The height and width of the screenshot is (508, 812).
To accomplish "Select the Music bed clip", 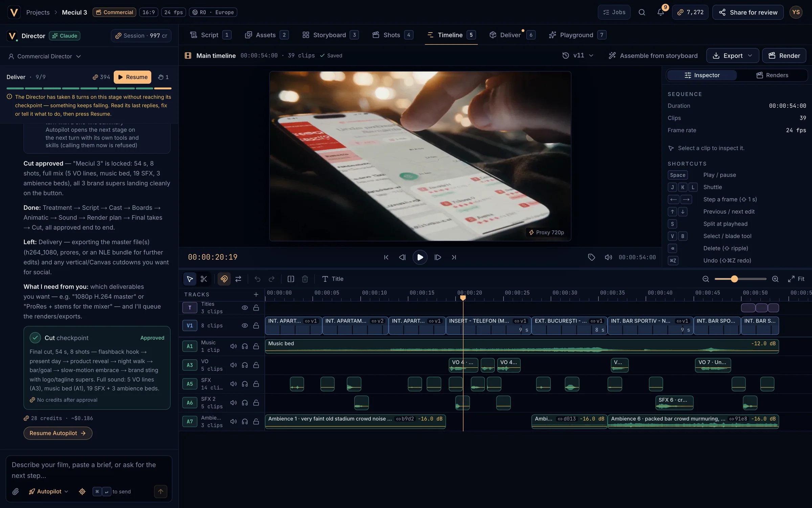I will [522, 346].
